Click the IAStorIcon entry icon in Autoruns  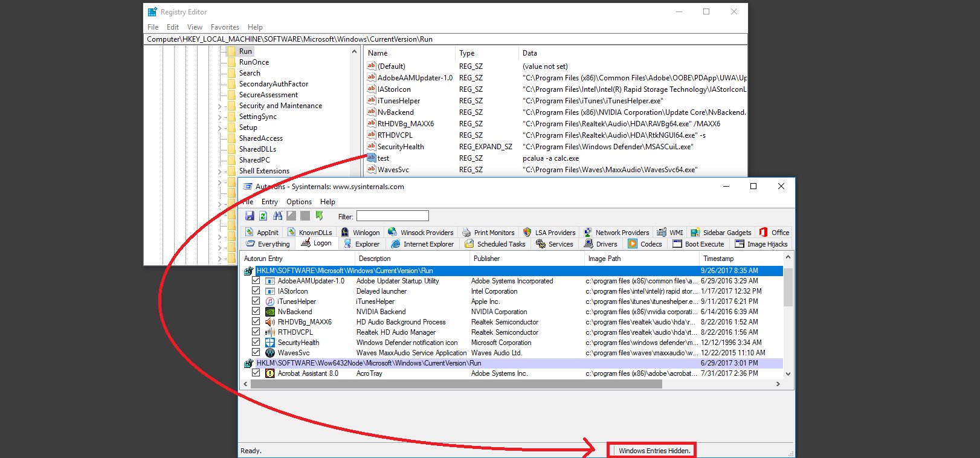[x=270, y=291]
